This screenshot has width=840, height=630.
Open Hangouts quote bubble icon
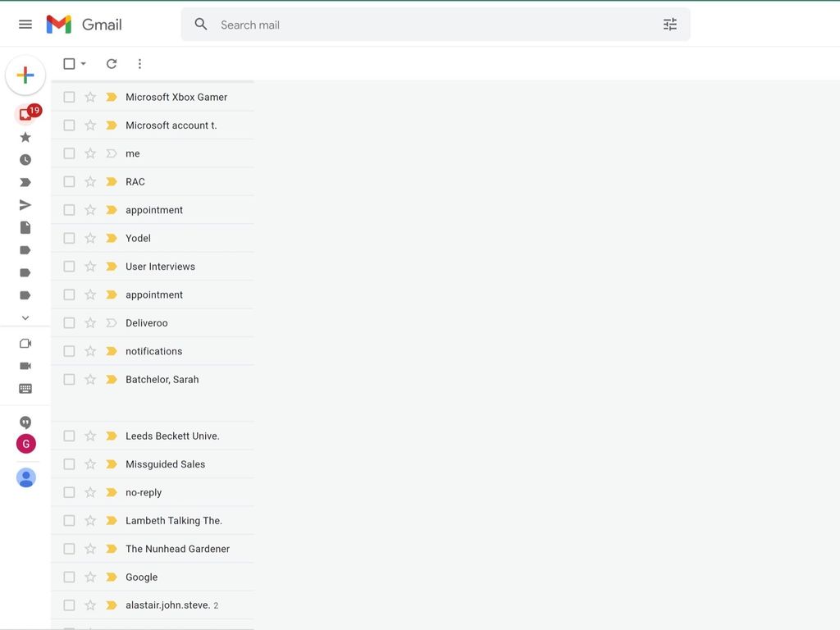point(25,422)
